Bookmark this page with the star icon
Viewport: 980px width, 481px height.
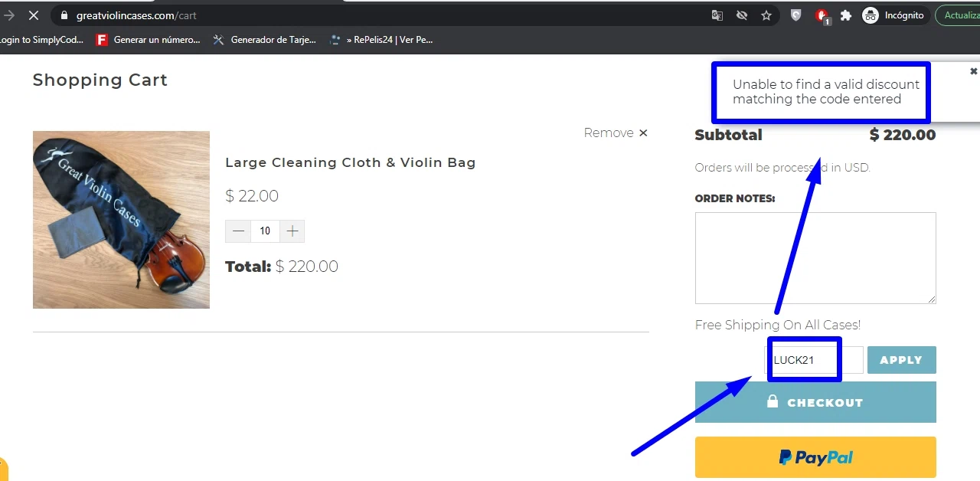(766, 15)
